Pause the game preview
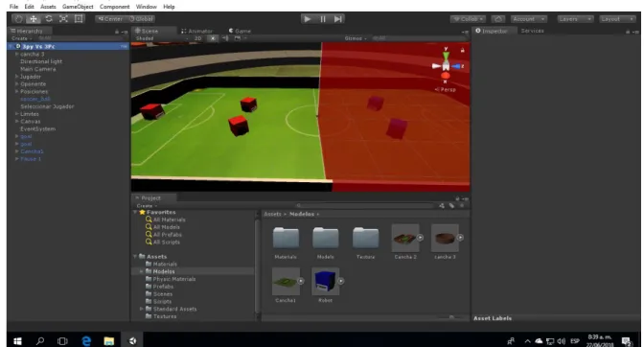 [x=323, y=19]
